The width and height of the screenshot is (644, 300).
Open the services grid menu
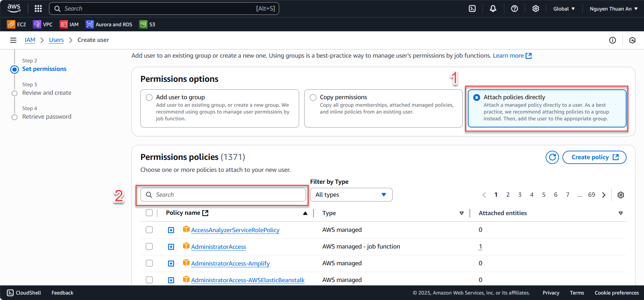coord(38,9)
